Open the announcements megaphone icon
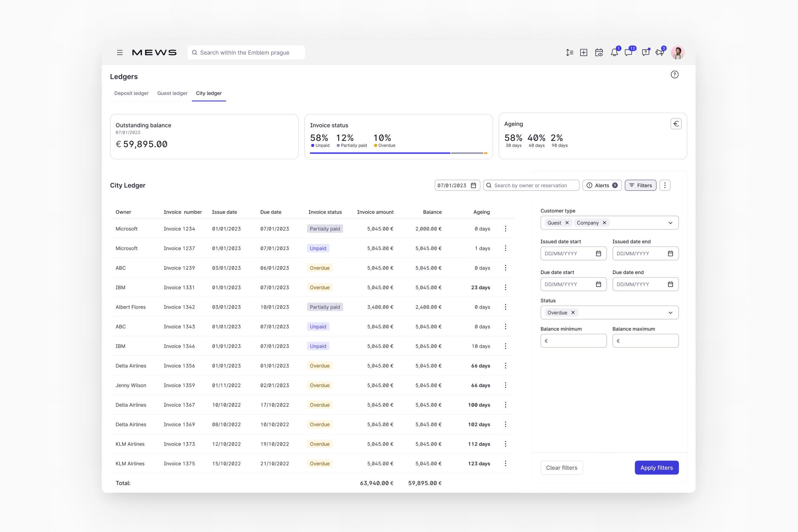The image size is (798, 532). coord(660,53)
